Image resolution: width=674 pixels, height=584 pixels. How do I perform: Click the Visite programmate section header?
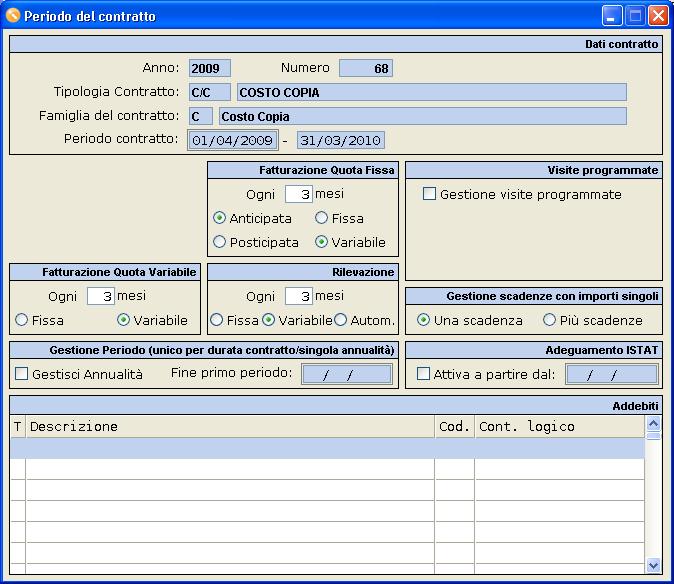click(533, 170)
